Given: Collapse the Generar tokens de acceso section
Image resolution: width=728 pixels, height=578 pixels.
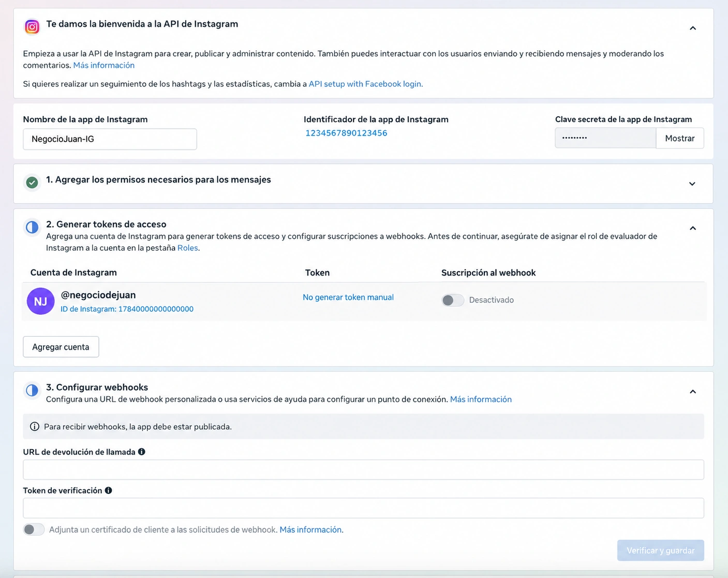Looking at the screenshot, I should [x=693, y=228].
